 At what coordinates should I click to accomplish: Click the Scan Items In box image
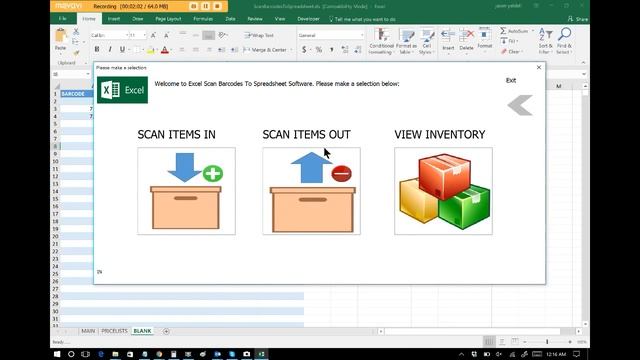(x=187, y=191)
